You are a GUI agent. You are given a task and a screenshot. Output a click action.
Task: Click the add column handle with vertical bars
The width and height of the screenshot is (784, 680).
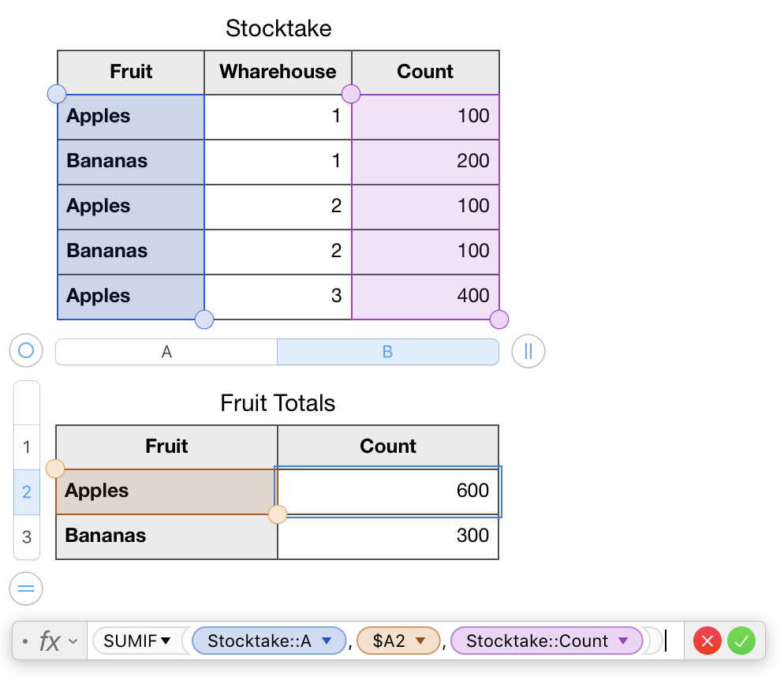[x=528, y=351]
